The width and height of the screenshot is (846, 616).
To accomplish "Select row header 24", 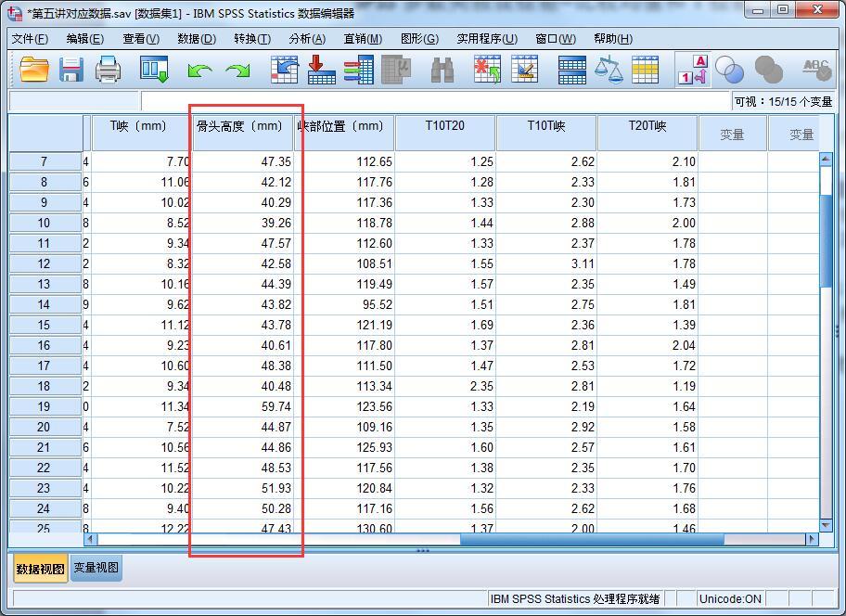I will 45,508.
